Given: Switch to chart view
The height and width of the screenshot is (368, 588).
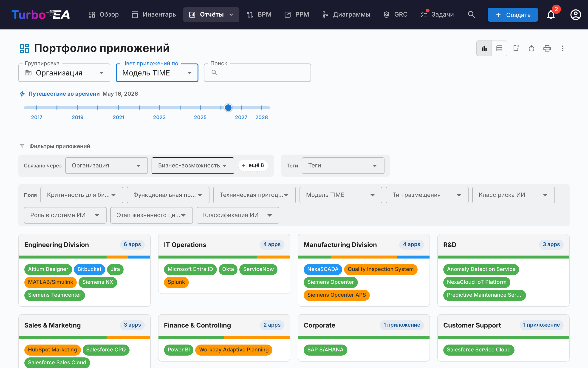Looking at the screenshot, I should point(484,48).
